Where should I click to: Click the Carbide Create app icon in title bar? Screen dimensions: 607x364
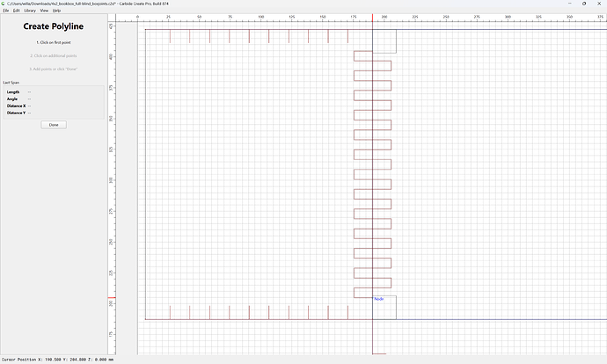(4, 4)
